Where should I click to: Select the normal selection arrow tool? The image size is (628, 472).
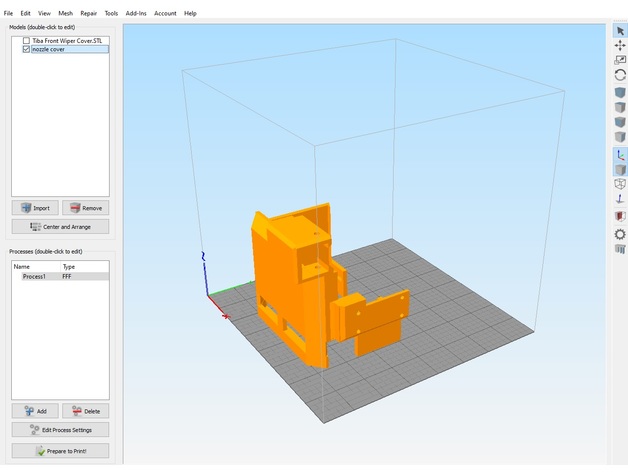pos(620,30)
